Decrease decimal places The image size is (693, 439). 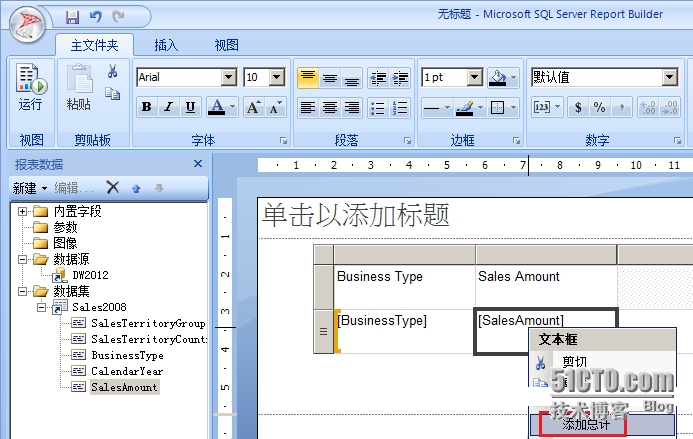click(x=670, y=107)
